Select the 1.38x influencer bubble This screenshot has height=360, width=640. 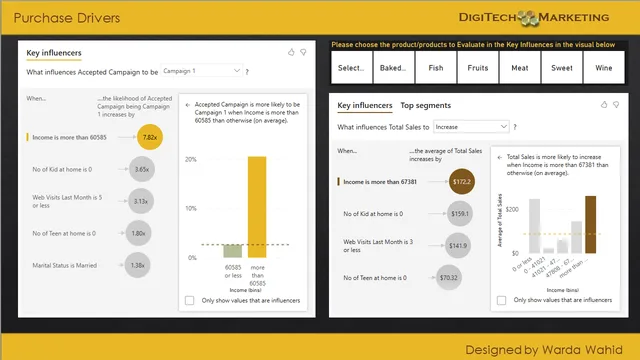click(x=137, y=265)
